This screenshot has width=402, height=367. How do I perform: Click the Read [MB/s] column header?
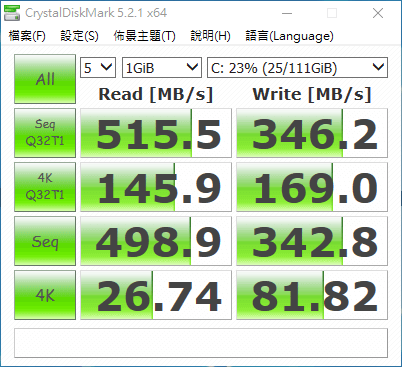click(x=156, y=94)
